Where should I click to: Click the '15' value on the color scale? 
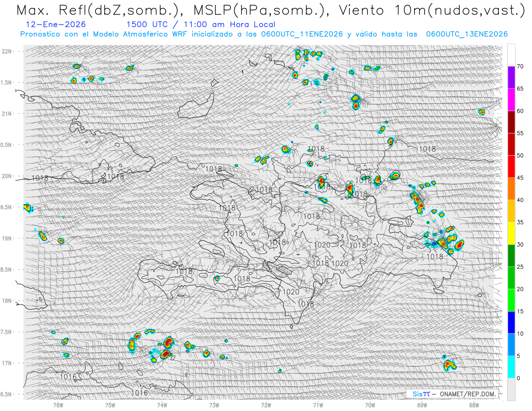pos(520,311)
